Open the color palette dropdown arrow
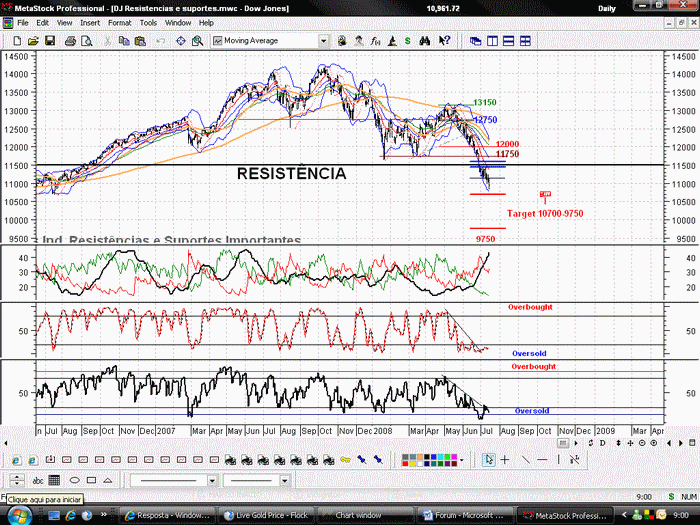This screenshot has height=525, width=700. click(x=462, y=460)
